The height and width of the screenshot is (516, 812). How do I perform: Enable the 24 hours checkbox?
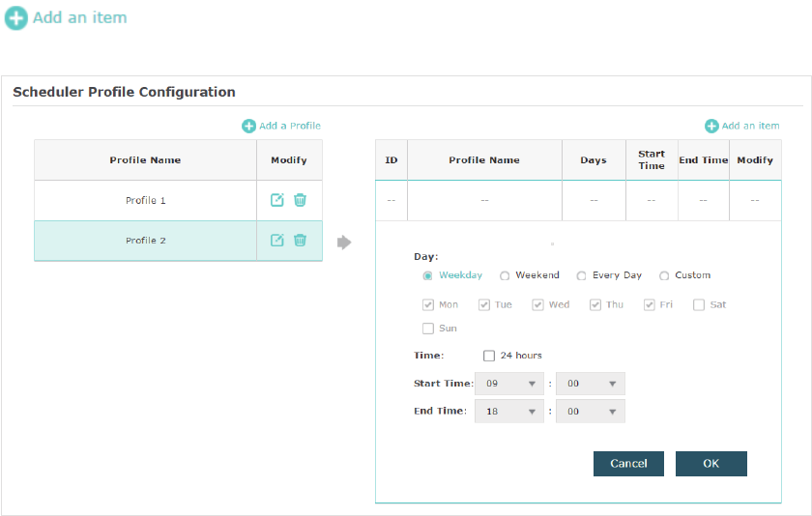tap(489, 356)
